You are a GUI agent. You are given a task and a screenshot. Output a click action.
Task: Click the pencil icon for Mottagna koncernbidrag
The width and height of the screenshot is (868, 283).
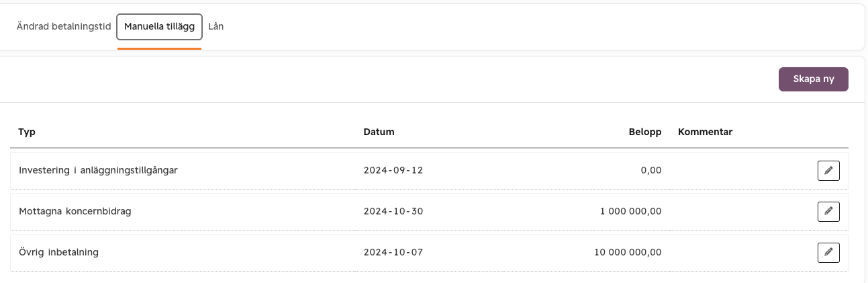click(x=828, y=212)
